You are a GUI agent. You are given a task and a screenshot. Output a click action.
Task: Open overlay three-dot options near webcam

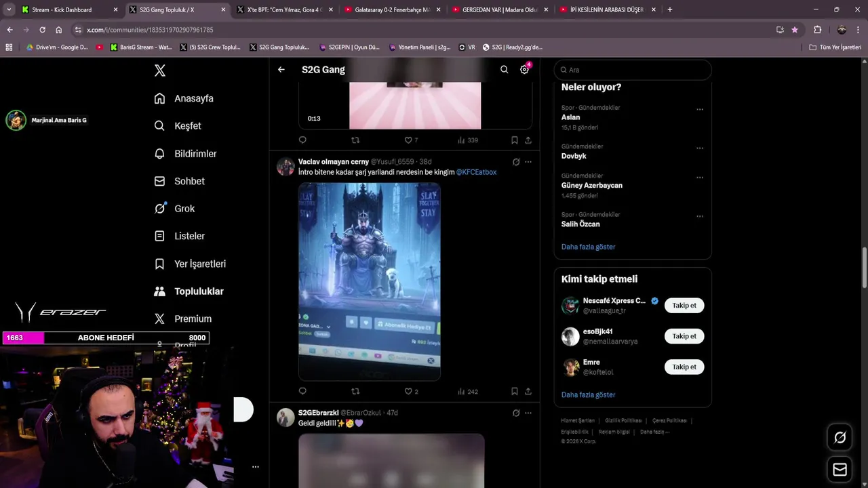[256, 466]
